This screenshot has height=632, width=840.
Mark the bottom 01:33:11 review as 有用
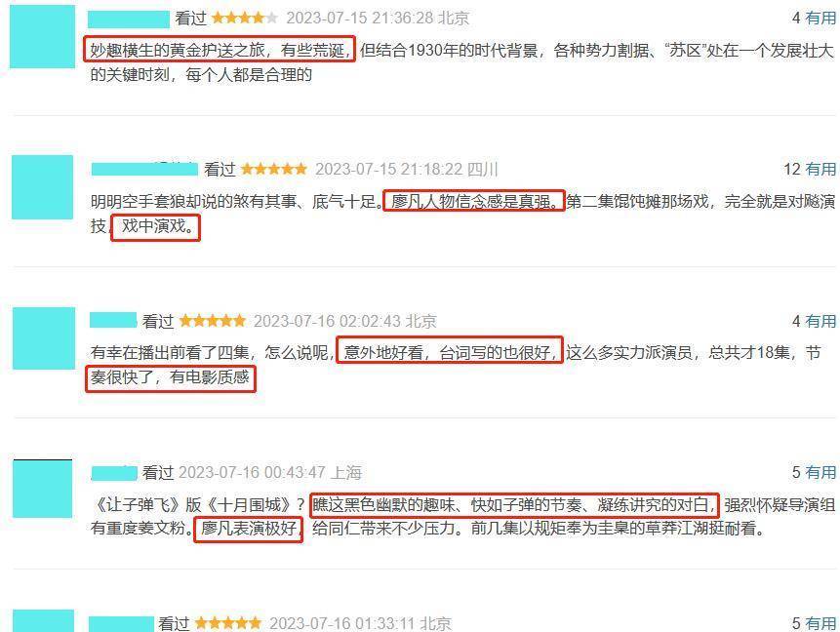[820, 623]
